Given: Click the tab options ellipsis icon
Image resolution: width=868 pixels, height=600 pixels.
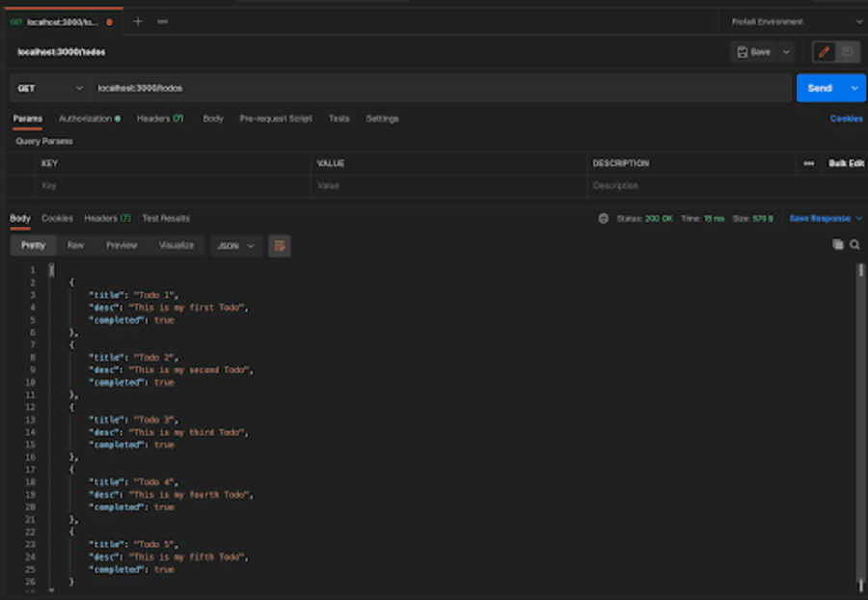Looking at the screenshot, I should (x=162, y=21).
